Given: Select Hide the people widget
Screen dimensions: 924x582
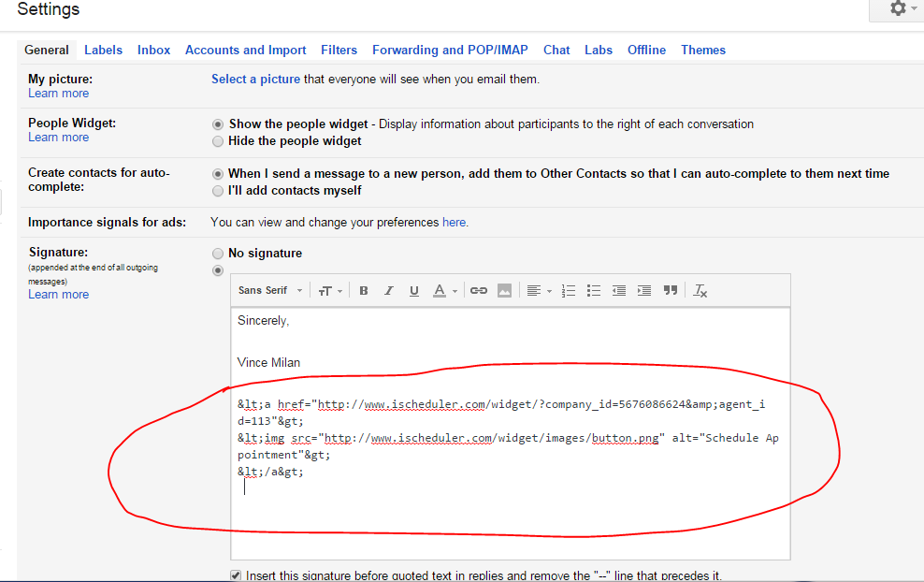Looking at the screenshot, I should 218,141.
